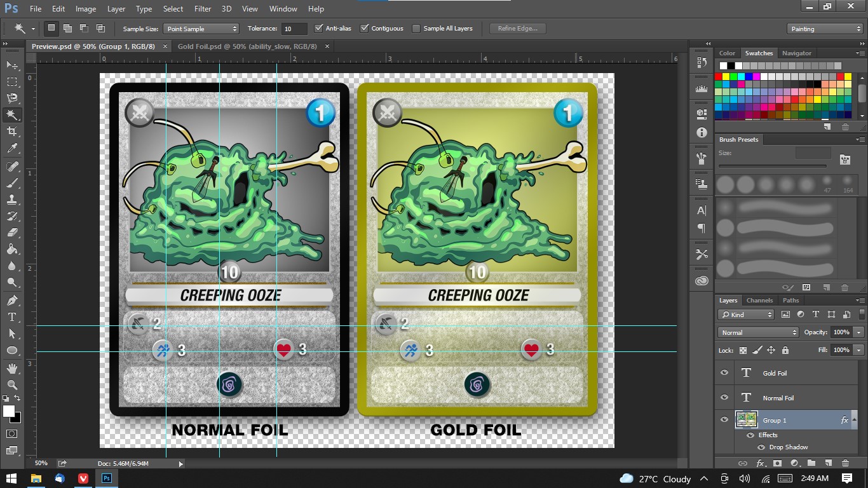Select the Ellipse shape tool

tap(12, 350)
